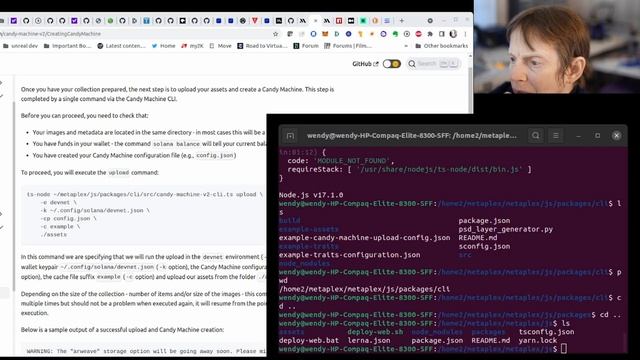Bookmark this page with the star icon
640x360 pixels.
pos(276,34)
